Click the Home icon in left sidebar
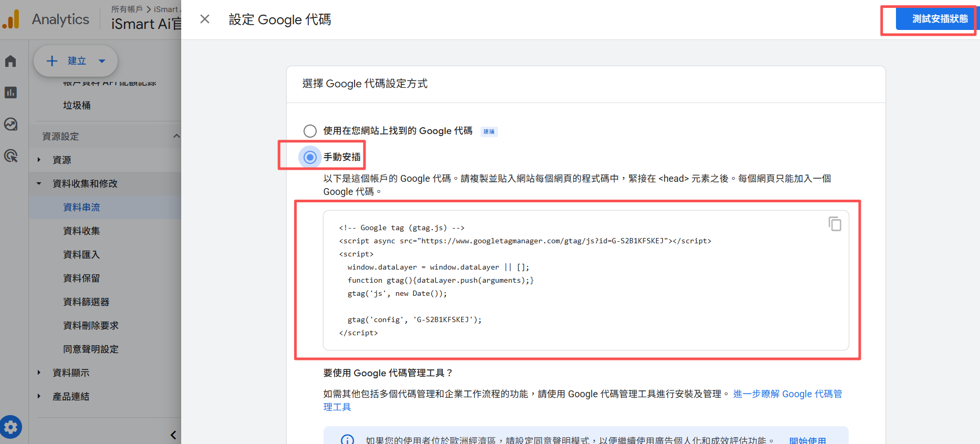Viewport: 980px width, 444px height. pyautogui.click(x=11, y=61)
